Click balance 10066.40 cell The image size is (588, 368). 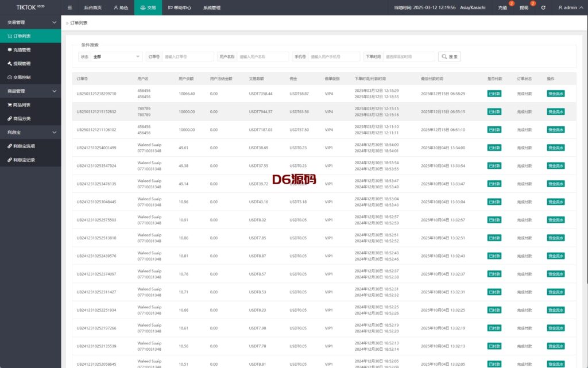click(x=187, y=94)
